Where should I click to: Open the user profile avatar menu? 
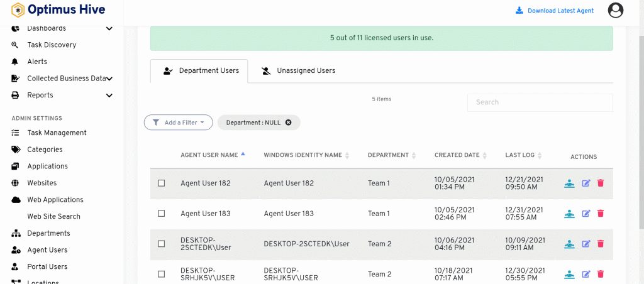[x=615, y=10]
